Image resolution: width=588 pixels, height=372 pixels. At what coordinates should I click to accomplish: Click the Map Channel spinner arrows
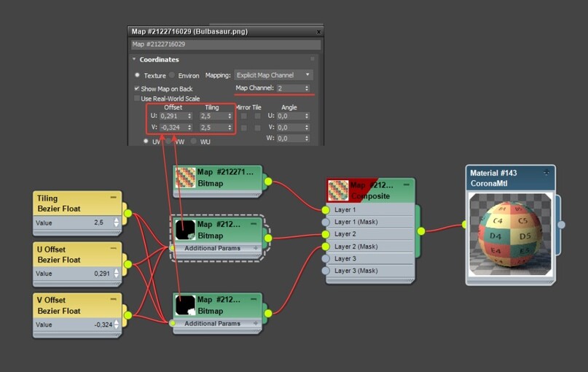[307, 88]
